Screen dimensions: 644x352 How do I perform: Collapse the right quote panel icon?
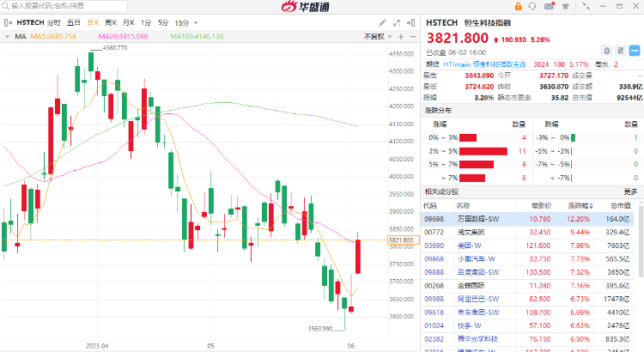(x=410, y=23)
